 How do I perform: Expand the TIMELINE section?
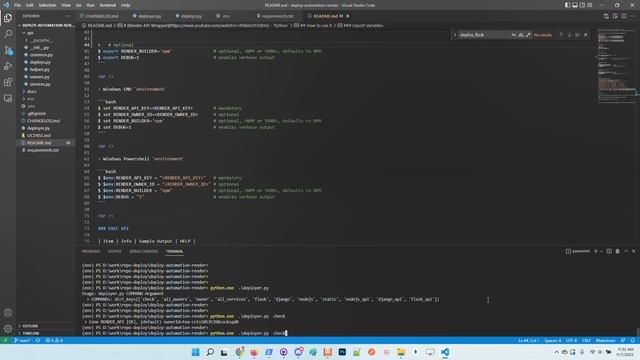(30, 333)
